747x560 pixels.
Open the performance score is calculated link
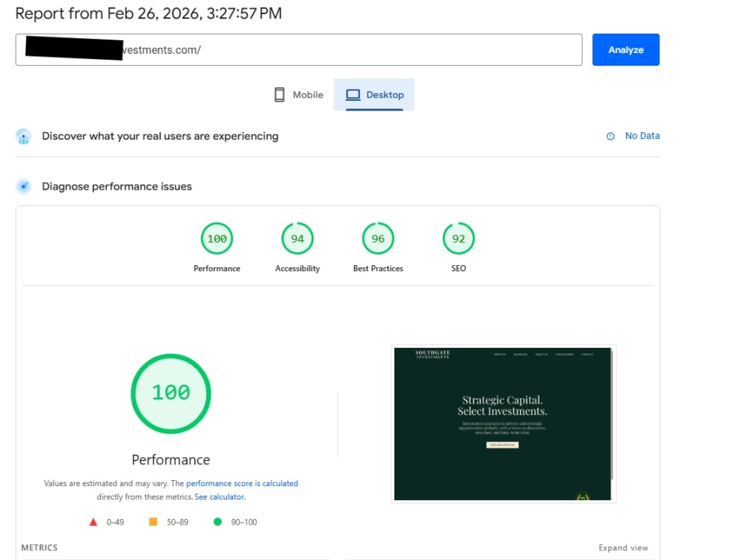[x=242, y=483]
